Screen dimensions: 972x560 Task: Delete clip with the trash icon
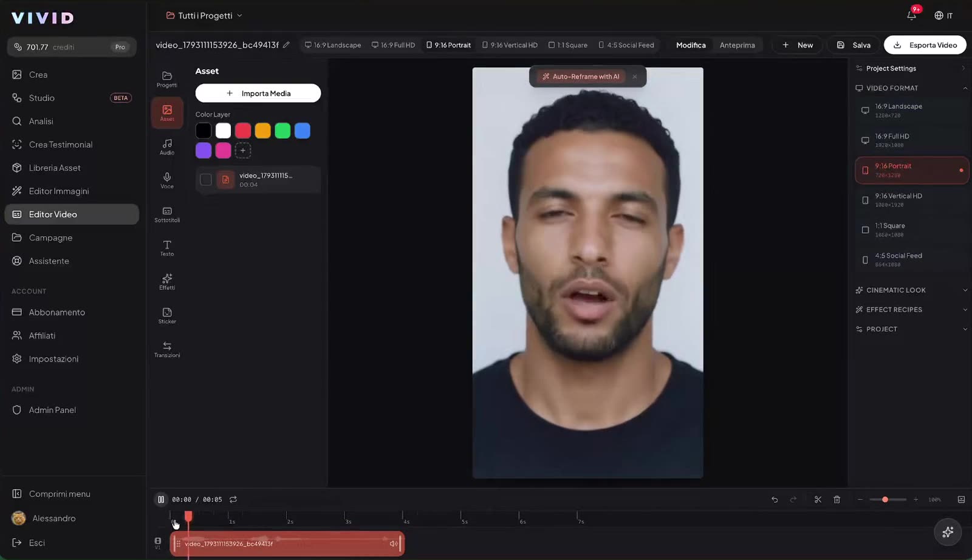click(x=837, y=499)
